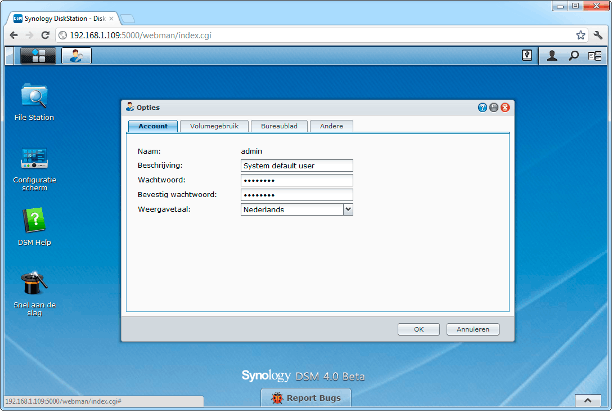The height and width of the screenshot is (411, 612).
Task: Reload the browser page
Action: click(x=45, y=35)
